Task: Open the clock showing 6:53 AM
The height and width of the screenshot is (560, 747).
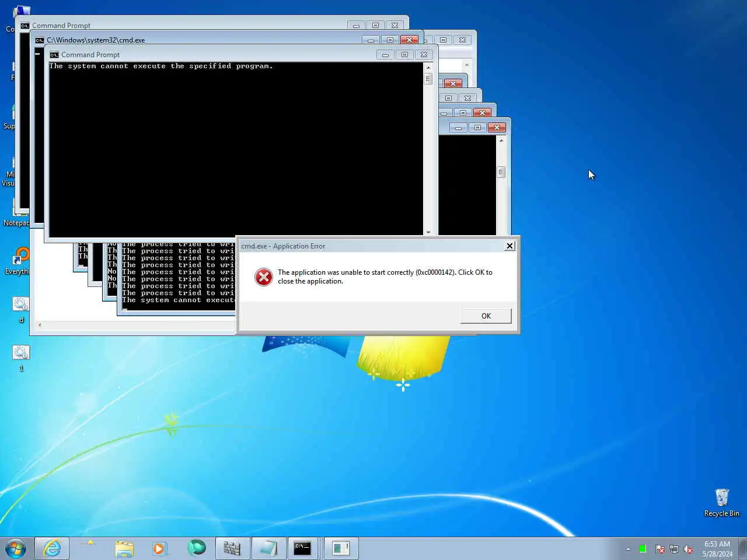Action: coord(717,549)
